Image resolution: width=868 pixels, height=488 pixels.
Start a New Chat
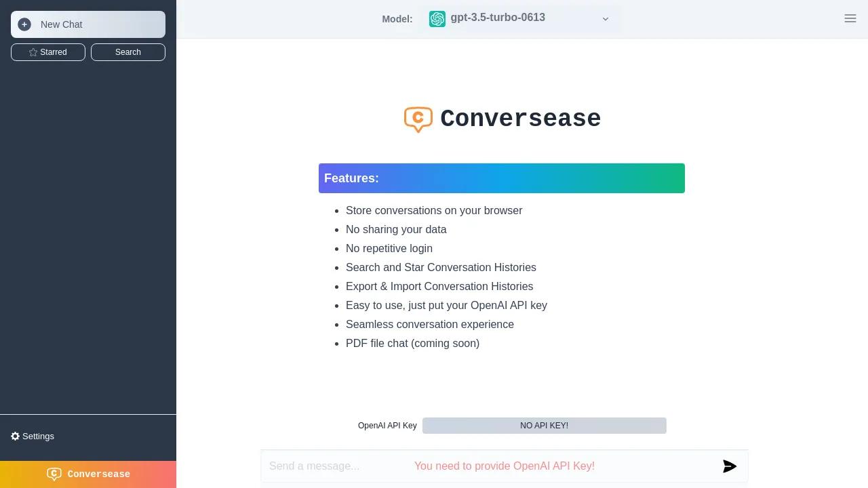[x=88, y=24]
